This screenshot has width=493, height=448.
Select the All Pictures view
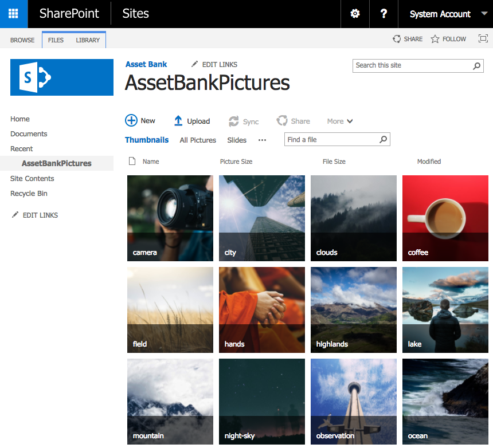[x=197, y=140]
